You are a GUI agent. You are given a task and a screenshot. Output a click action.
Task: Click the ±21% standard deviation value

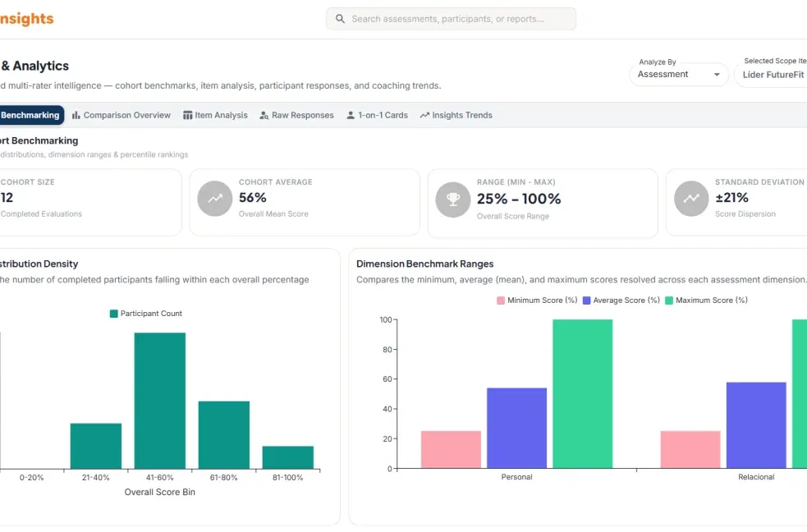tap(731, 198)
